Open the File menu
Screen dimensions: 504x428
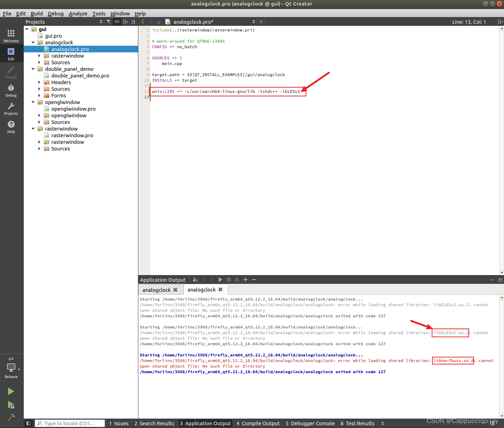(x=7, y=13)
